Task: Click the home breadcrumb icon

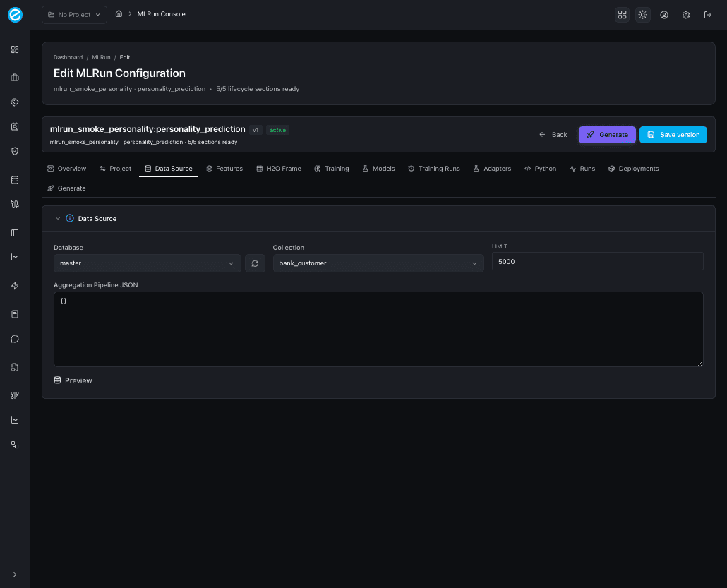Action: click(119, 13)
